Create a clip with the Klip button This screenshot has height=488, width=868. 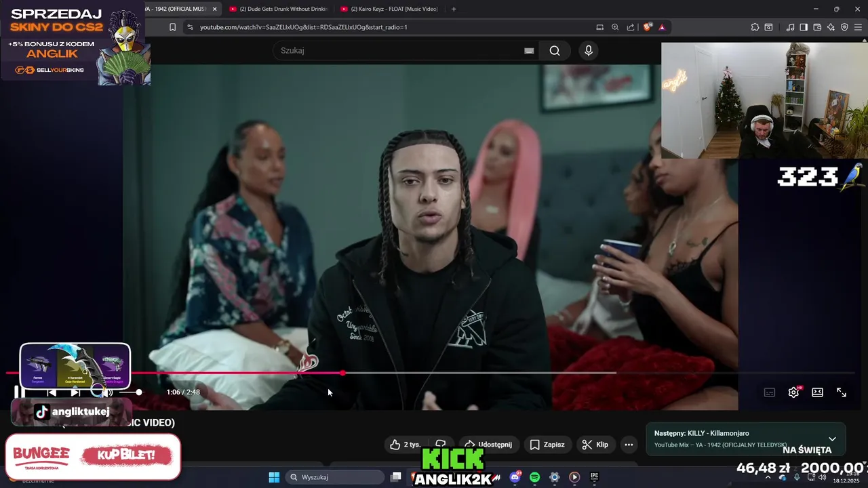(595, 445)
